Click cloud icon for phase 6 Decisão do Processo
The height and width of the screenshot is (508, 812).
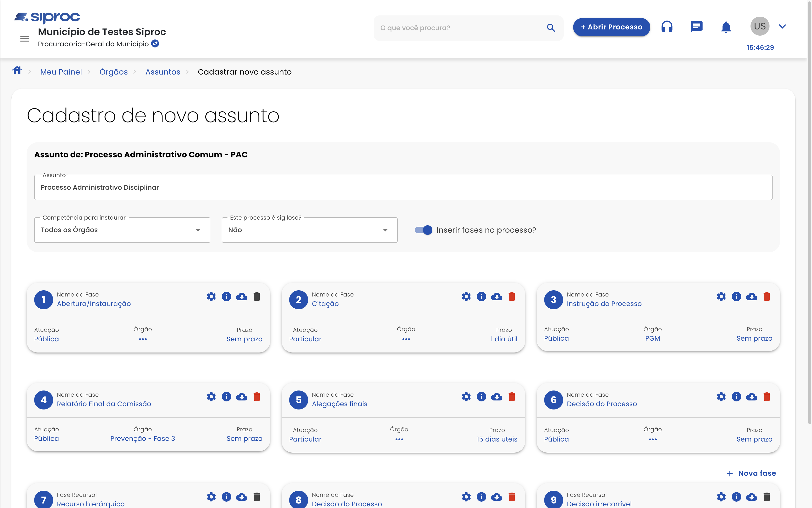[751, 397]
